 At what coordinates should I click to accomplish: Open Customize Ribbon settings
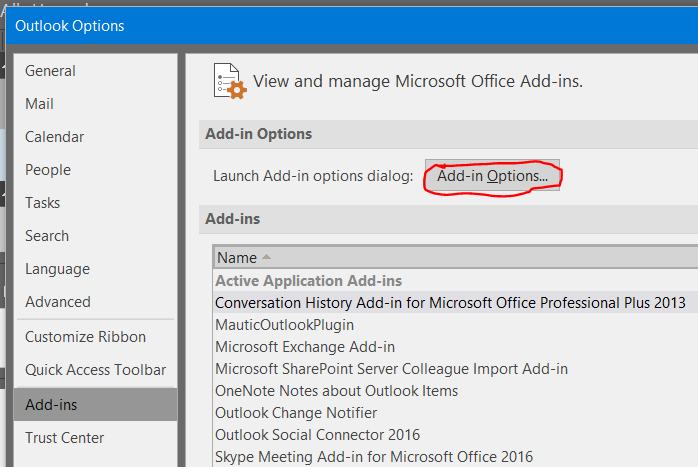[x=85, y=337]
